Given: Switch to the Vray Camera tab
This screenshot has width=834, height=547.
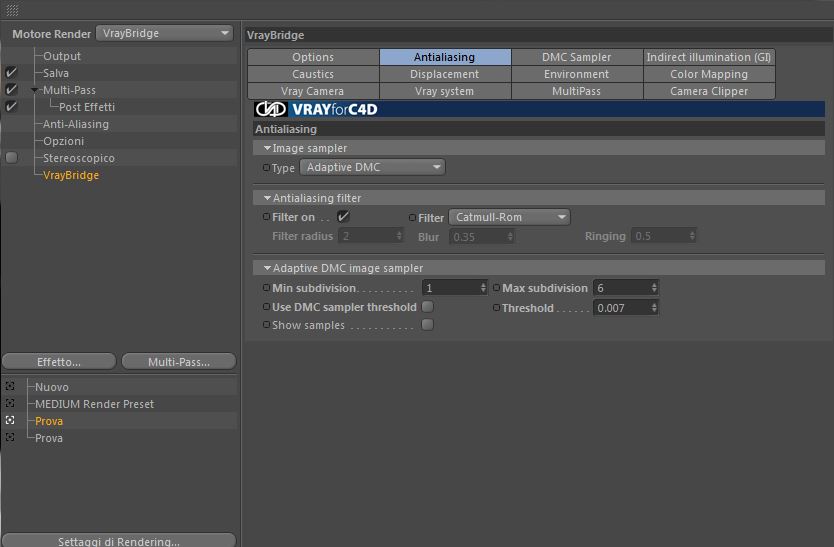Looking at the screenshot, I should click(x=313, y=91).
